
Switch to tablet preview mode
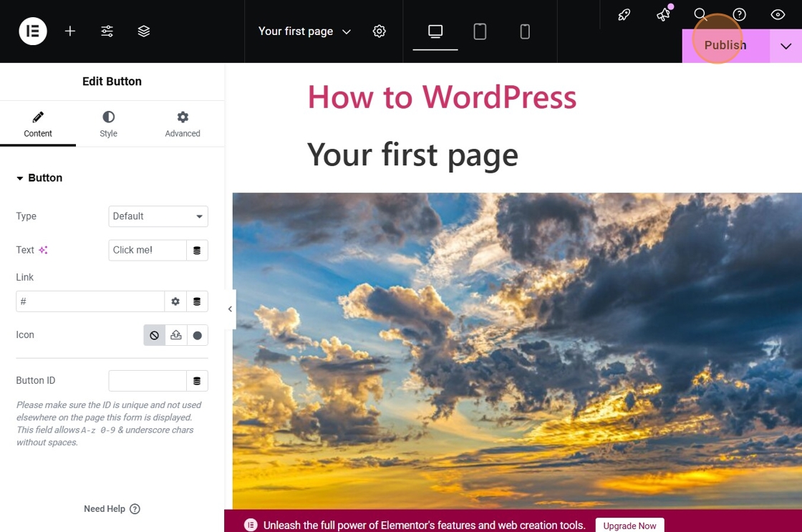(x=480, y=32)
